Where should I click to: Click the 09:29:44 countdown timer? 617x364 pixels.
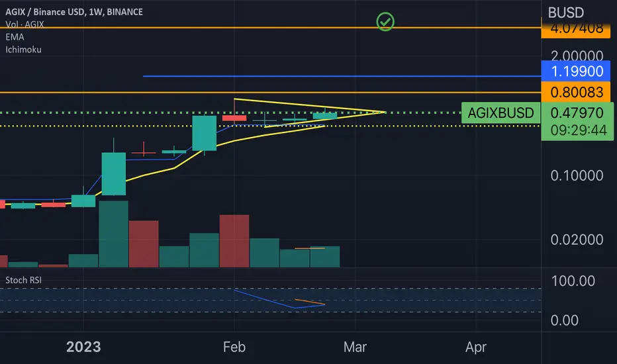pyautogui.click(x=579, y=130)
